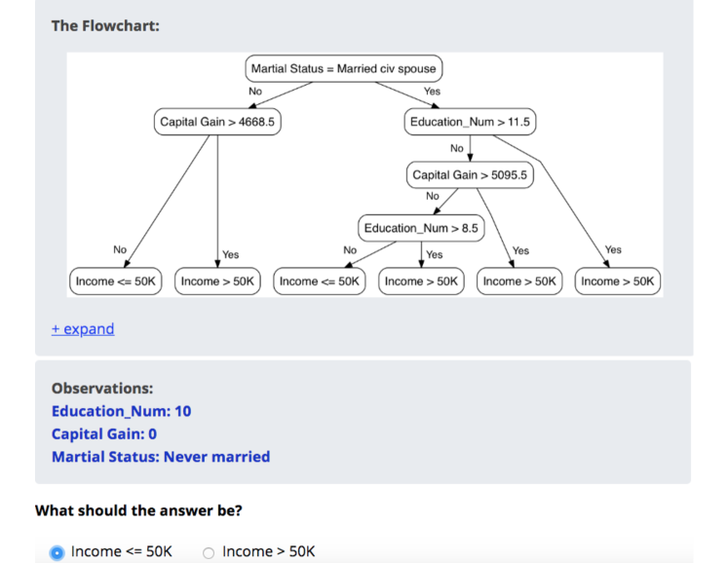Click the What should the answer be question
Image resolution: width=728 pixels, height=563 pixels.
tap(138, 510)
